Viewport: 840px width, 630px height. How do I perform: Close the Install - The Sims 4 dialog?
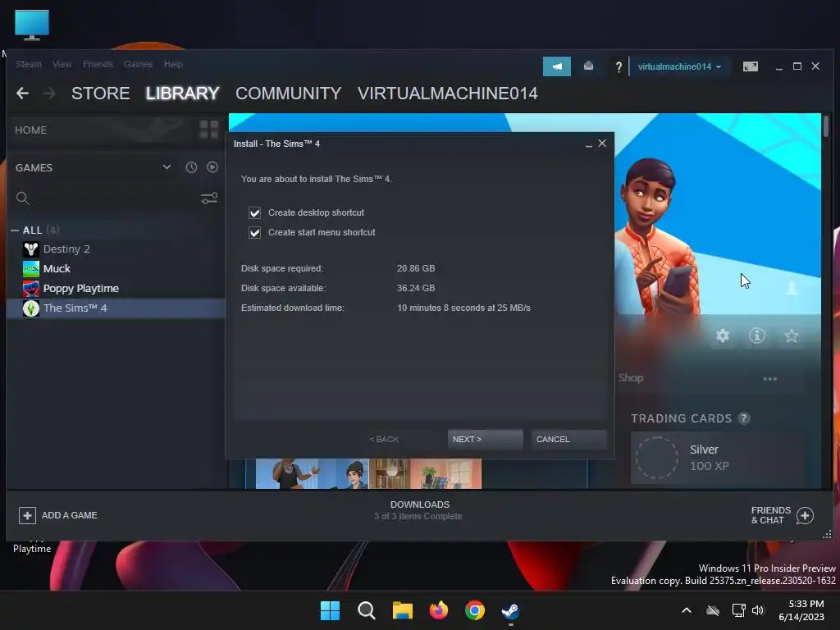[602, 143]
